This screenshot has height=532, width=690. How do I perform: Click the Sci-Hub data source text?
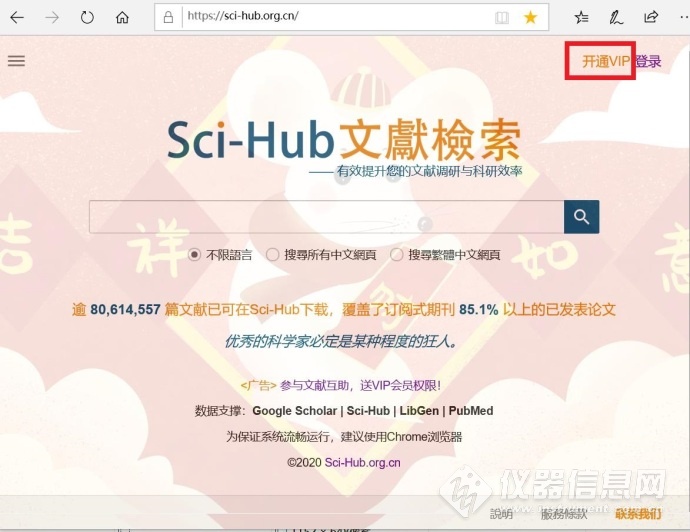tap(368, 411)
